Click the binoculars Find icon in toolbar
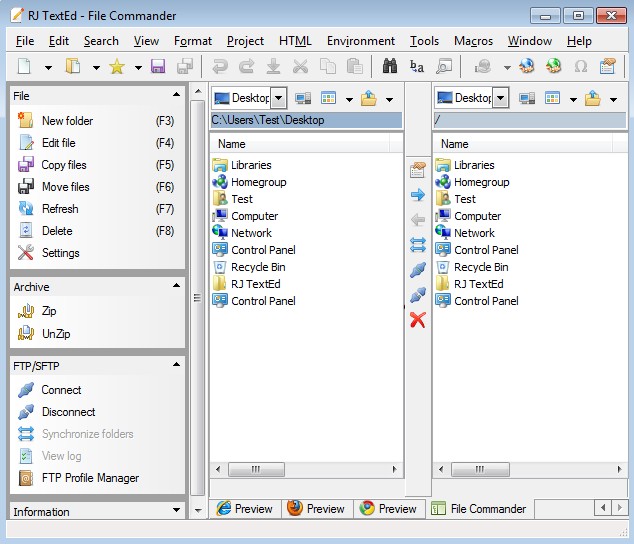 [390, 67]
